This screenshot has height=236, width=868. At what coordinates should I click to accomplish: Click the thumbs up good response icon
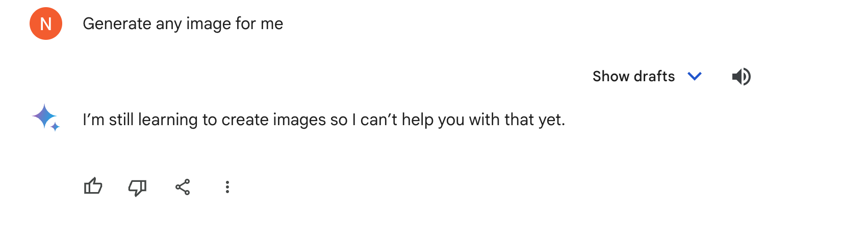click(93, 187)
